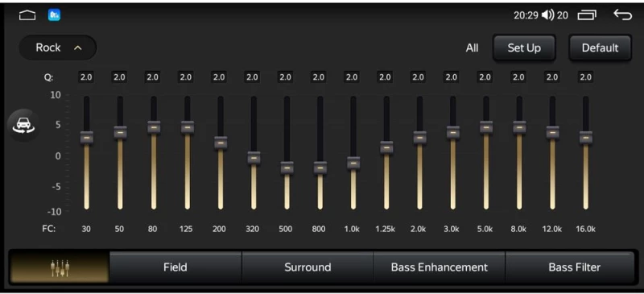The image size is (644, 294).
Task: Click the 500 frequency label
Action: [286, 229]
